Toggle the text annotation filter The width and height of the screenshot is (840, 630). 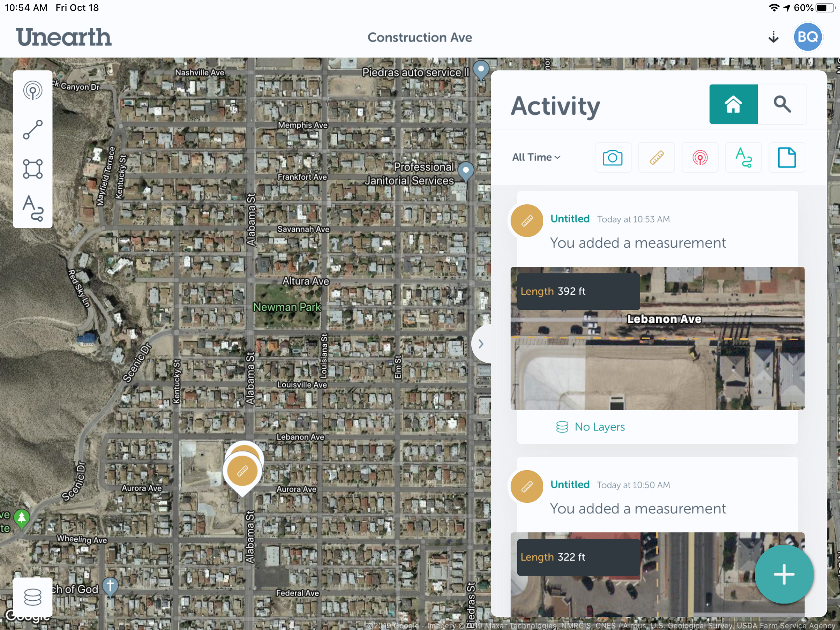pyautogui.click(x=744, y=157)
